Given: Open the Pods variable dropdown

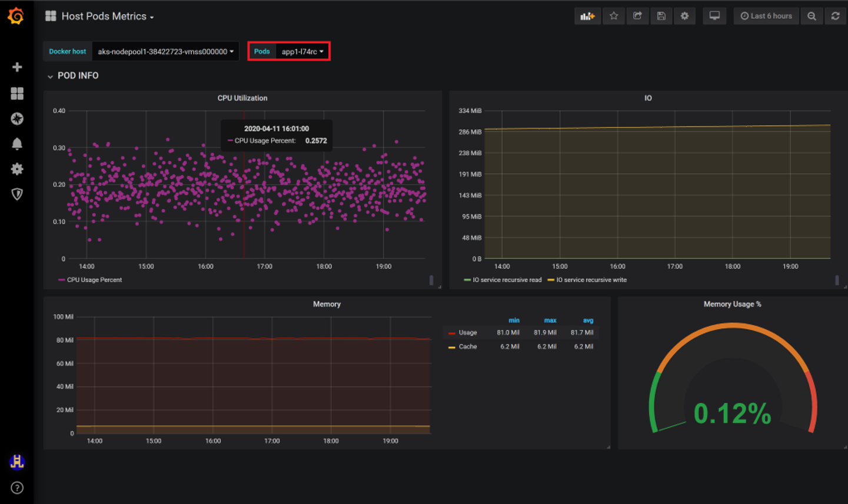Looking at the screenshot, I should [302, 52].
